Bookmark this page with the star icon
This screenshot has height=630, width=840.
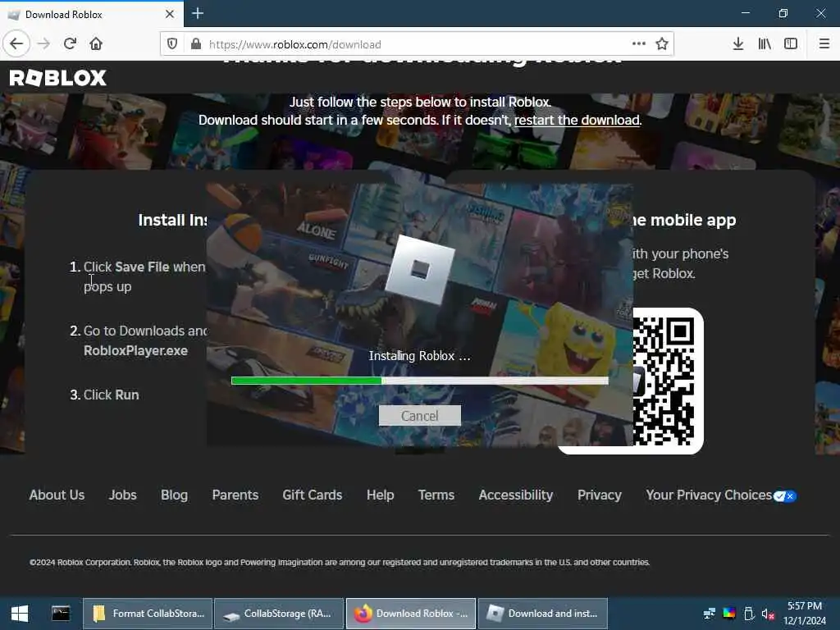click(662, 44)
